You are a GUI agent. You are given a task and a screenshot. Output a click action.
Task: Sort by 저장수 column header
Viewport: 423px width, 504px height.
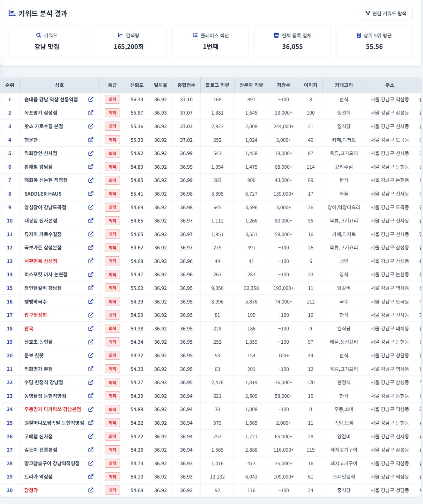283,85
